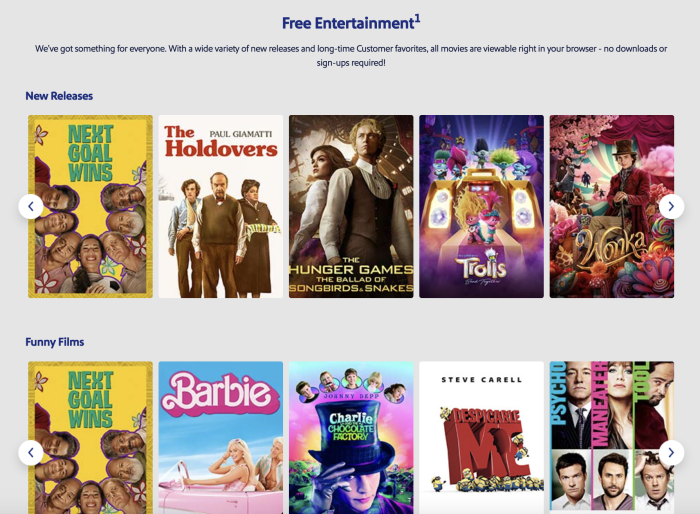The width and height of the screenshot is (700, 514).
Task: Select the Wonka movie poster
Action: [x=612, y=206]
